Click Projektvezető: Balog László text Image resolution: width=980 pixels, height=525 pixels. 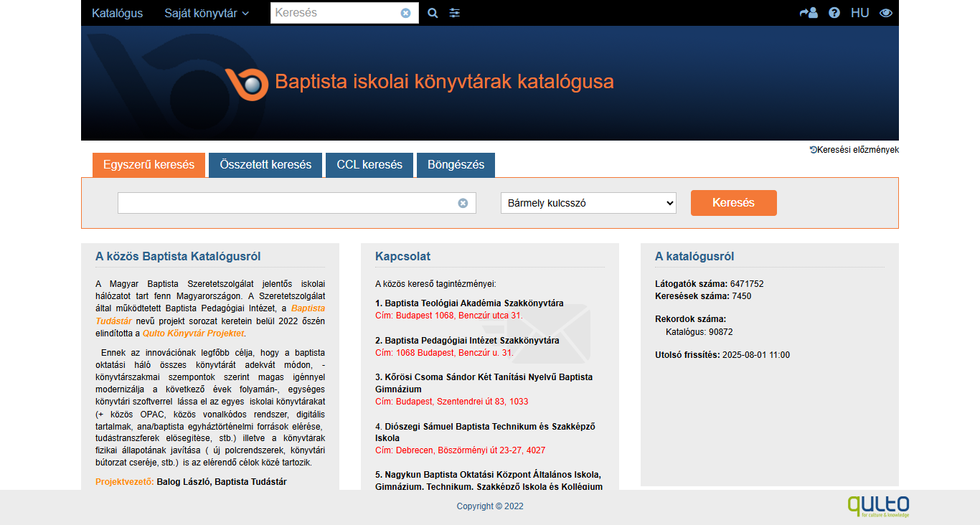[x=191, y=482]
